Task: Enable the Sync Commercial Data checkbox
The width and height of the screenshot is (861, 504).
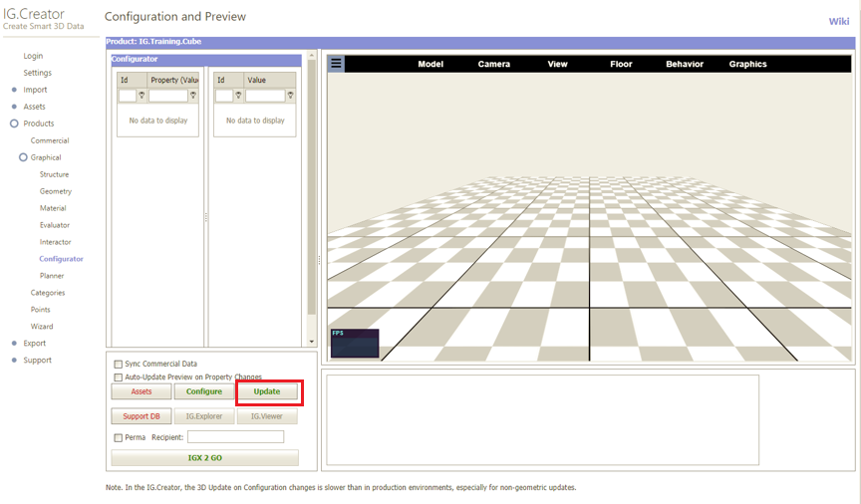Action: pyautogui.click(x=119, y=365)
